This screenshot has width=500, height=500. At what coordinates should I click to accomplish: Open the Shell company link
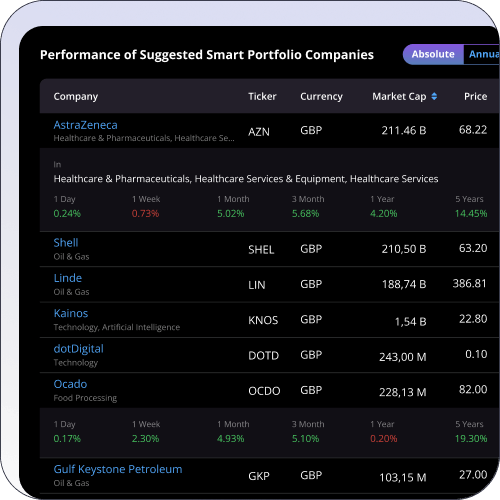(66, 243)
